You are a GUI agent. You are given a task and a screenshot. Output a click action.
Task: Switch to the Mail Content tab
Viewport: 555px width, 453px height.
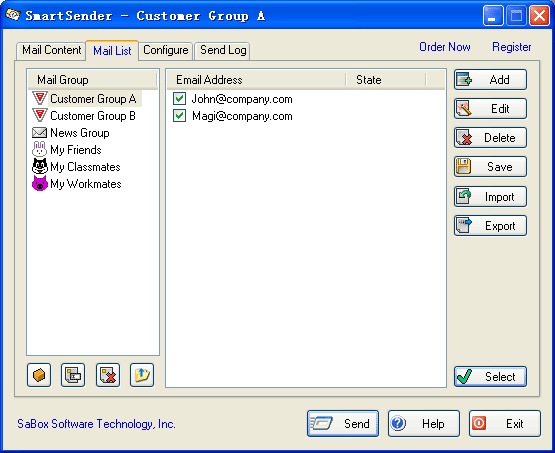click(51, 50)
